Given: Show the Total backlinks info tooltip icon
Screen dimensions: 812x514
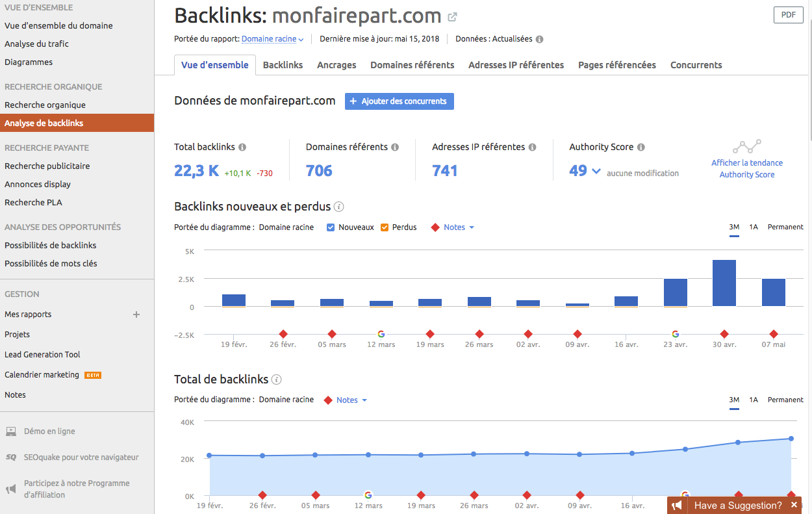Looking at the screenshot, I should coord(242,148).
